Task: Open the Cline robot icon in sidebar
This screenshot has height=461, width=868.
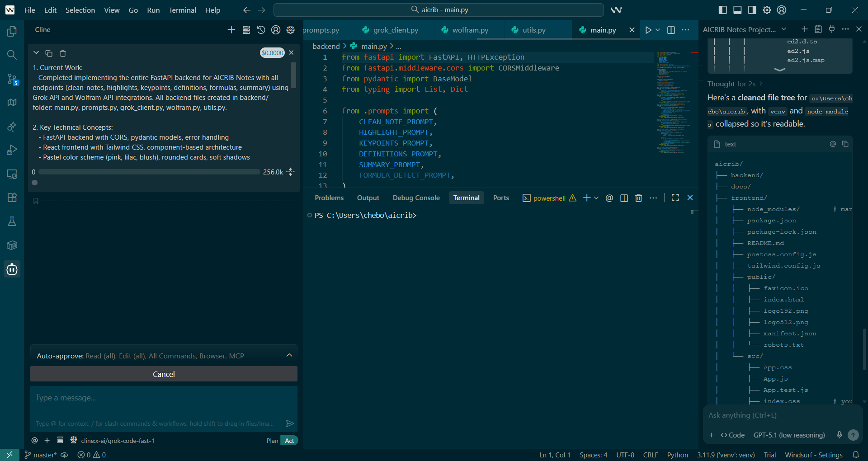Action: [x=12, y=269]
